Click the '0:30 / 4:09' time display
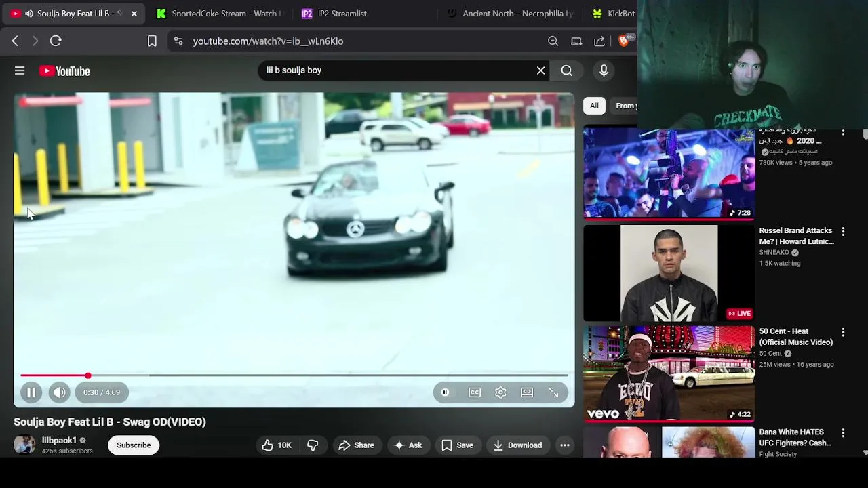Screen dimensions: 868x488 click(x=102, y=392)
